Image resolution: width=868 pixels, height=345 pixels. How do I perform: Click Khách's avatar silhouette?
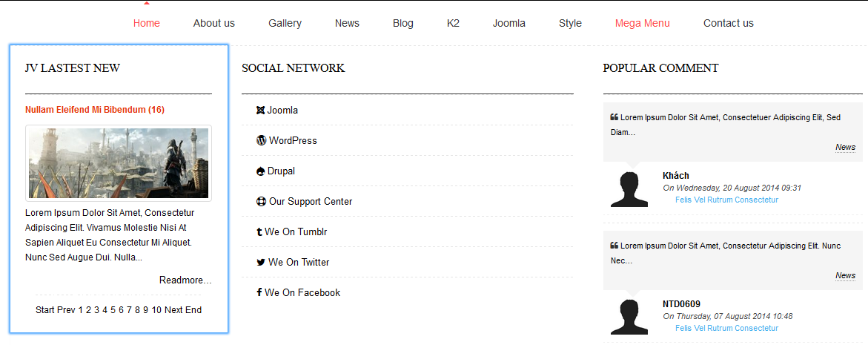click(629, 189)
